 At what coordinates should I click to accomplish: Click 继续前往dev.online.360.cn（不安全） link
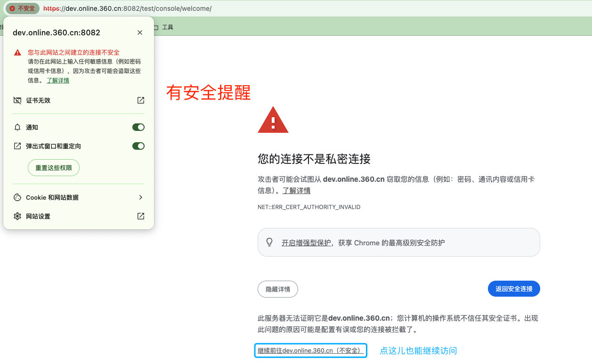point(309,351)
